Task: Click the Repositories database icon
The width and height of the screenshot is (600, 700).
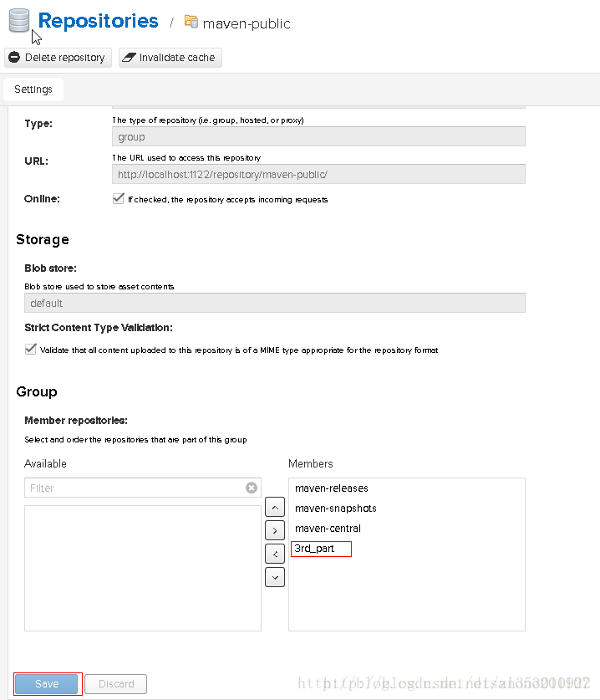Action: 19,20
